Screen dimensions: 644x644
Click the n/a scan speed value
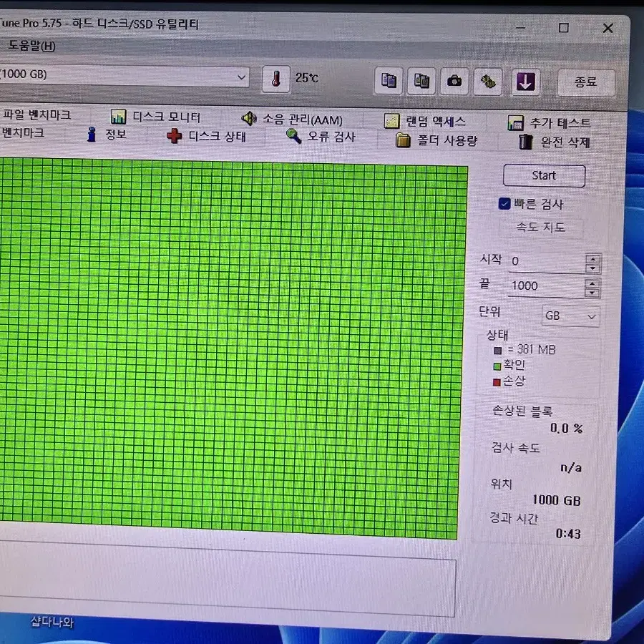click(x=571, y=467)
